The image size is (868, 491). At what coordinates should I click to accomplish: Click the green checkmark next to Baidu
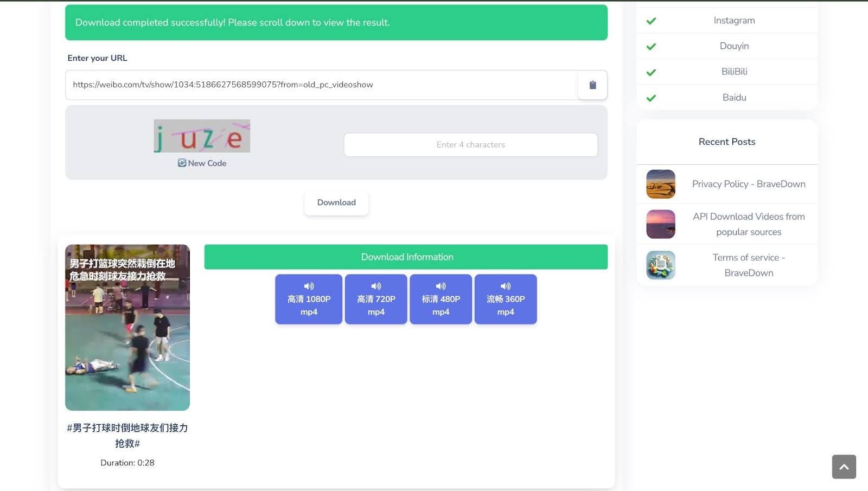(651, 98)
